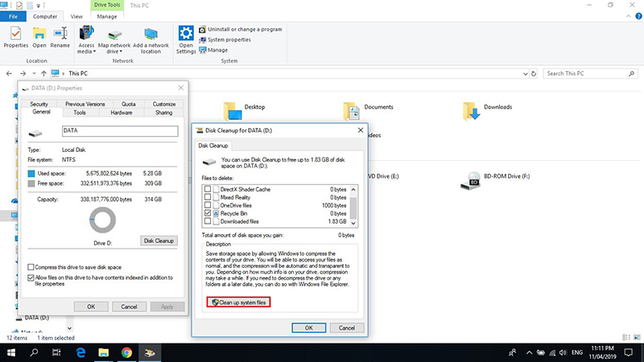Screen dimensions: 644x362
Task: Open the View ribbon tab
Action: (76, 15)
